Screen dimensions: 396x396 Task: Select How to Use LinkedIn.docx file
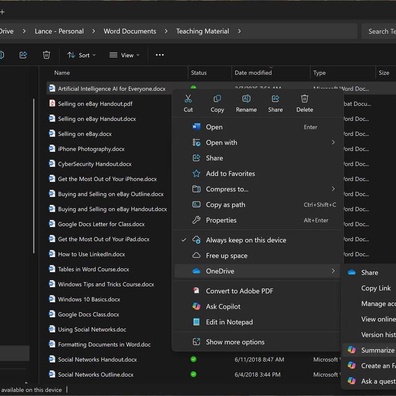point(91,254)
